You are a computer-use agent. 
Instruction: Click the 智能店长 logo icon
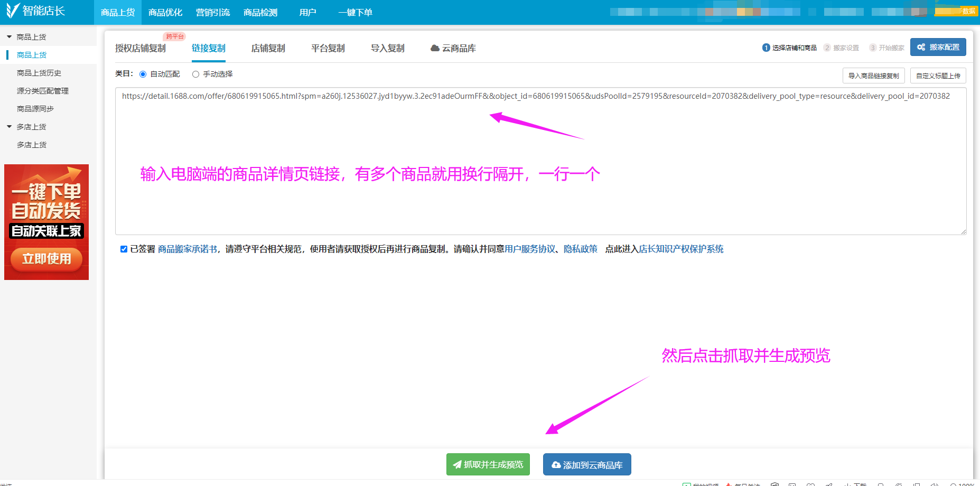[x=12, y=11]
